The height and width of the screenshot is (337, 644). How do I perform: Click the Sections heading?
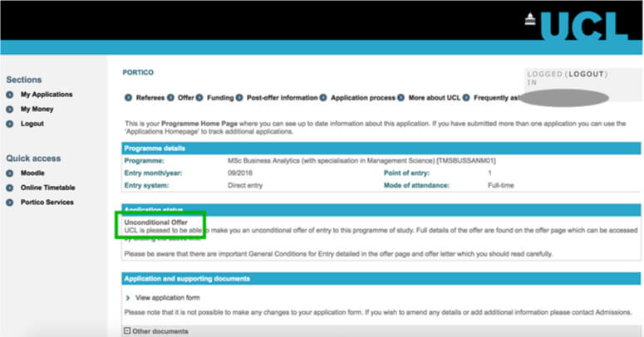point(24,80)
